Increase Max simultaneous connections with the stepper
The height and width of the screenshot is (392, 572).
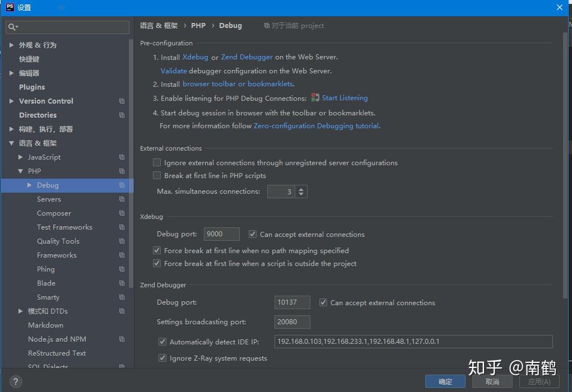pyautogui.click(x=301, y=189)
